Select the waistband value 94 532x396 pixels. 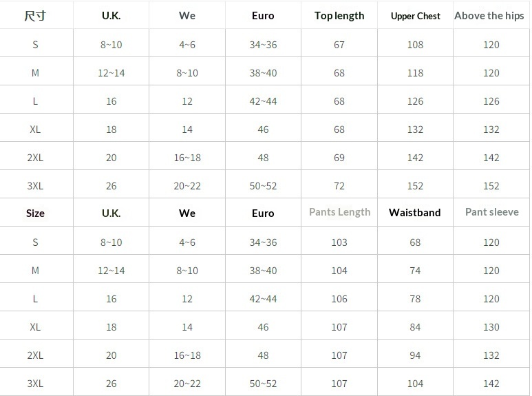tap(415, 355)
